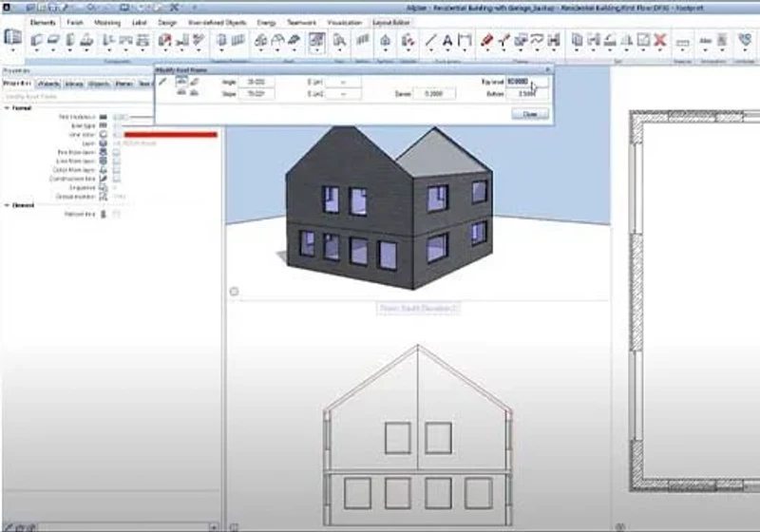Screen dimensions: 760x532
Task: Click Close in Modify Roof Frame dialog
Action: (530, 114)
